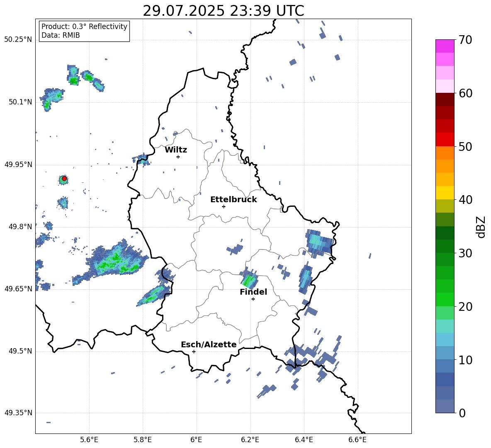Click the Findel city label

pyautogui.click(x=253, y=292)
